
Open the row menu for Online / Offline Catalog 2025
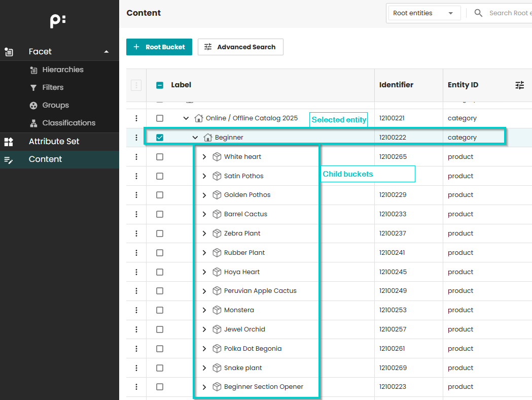(136, 118)
